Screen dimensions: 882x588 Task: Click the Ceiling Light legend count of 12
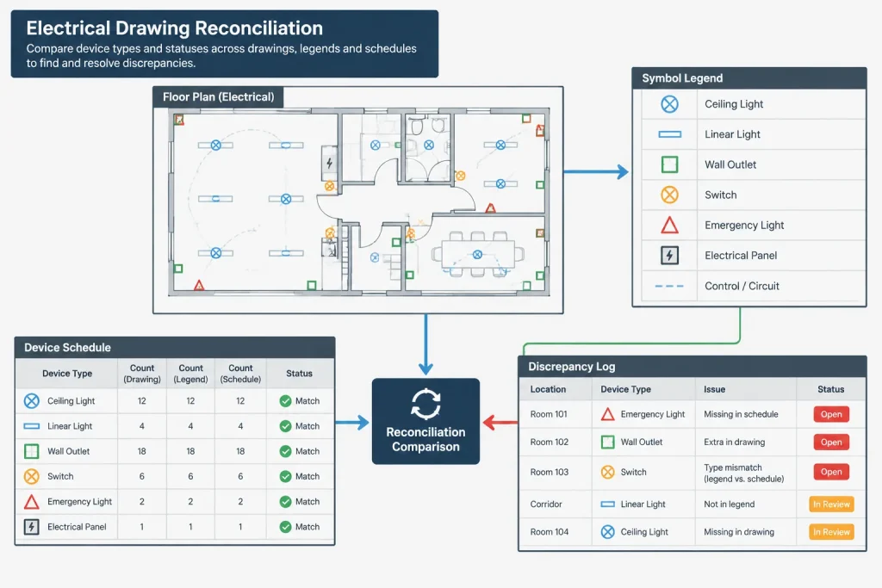pos(190,401)
